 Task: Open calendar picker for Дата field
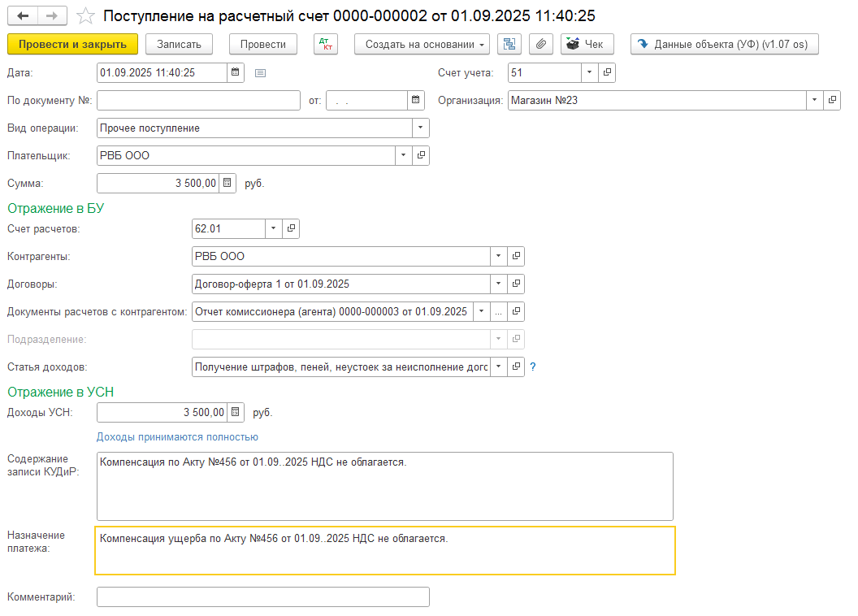tap(236, 72)
